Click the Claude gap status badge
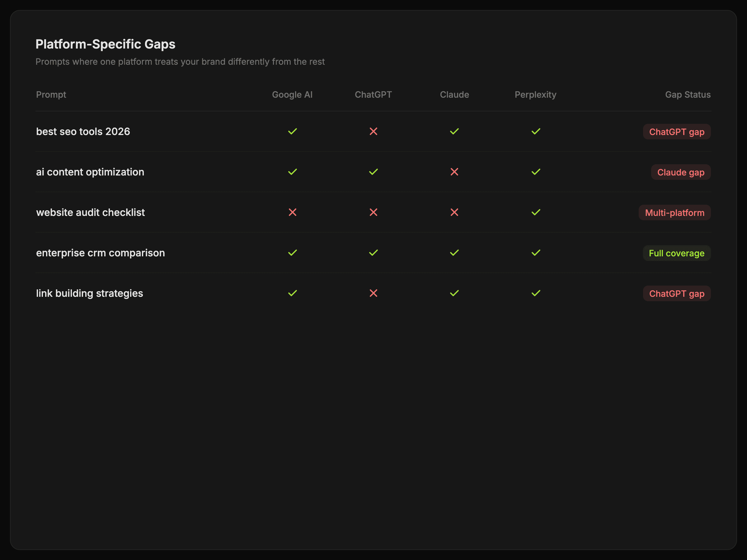Image resolution: width=747 pixels, height=560 pixels. pos(680,172)
